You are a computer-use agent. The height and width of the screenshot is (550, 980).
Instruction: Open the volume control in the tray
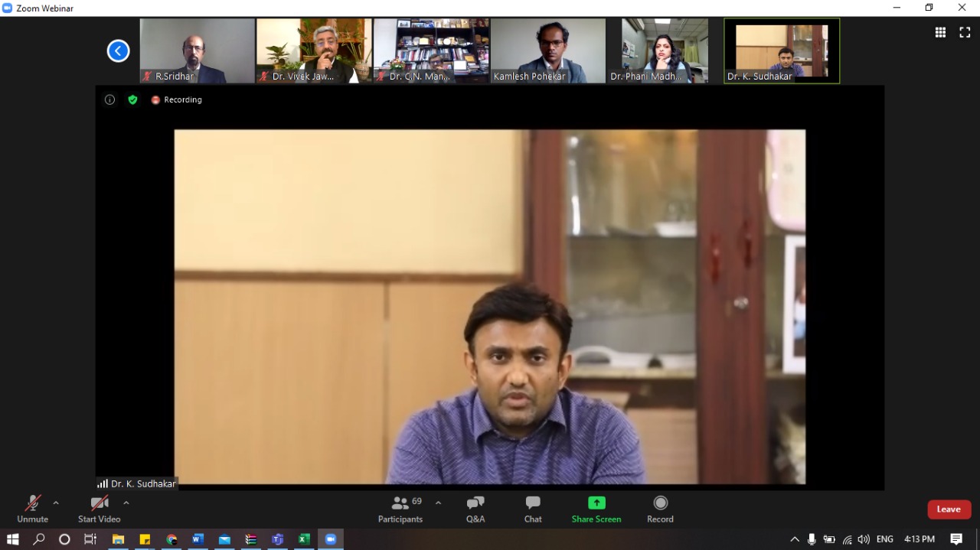pyautogui.click(x=864, y=539)
